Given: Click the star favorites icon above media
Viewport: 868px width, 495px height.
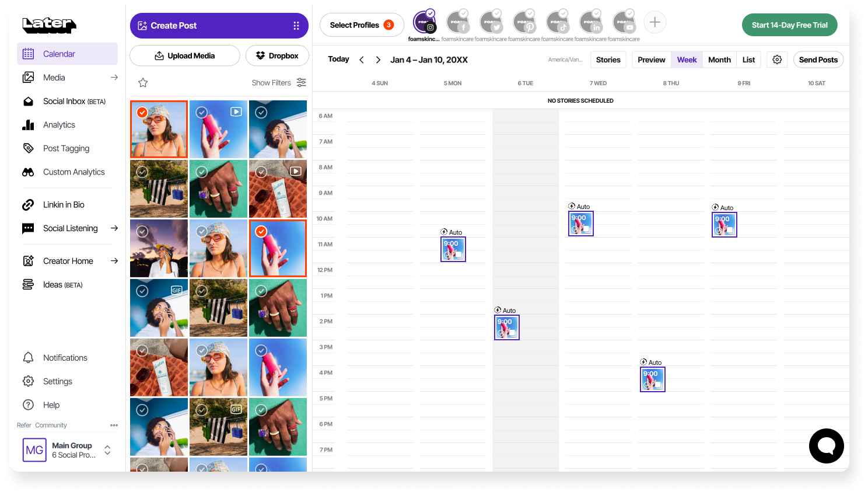Looking at the screenshot, I should point(143,83).
